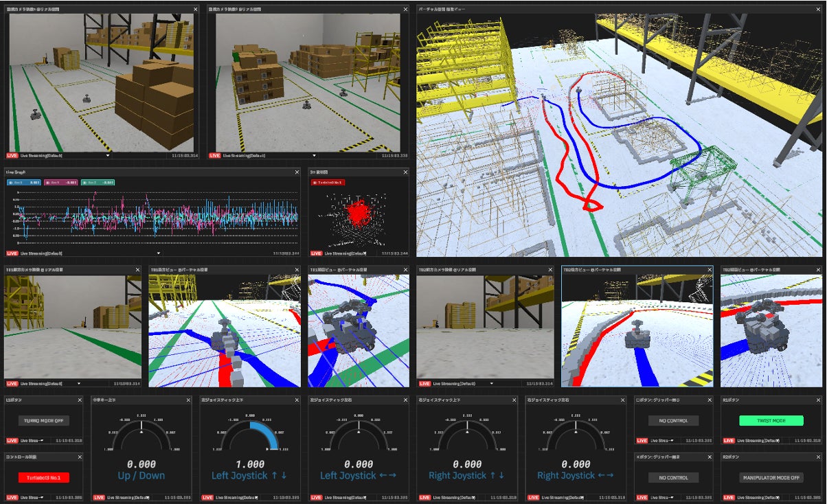Close the Up / Down gauge panel
This screenshot has width=827, height=504.
coord(190,400)
